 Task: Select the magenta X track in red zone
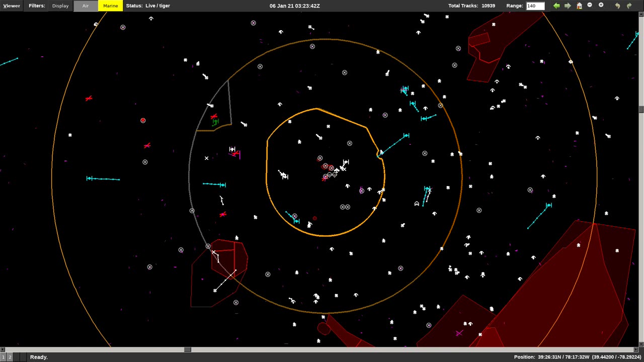[459, 333]
